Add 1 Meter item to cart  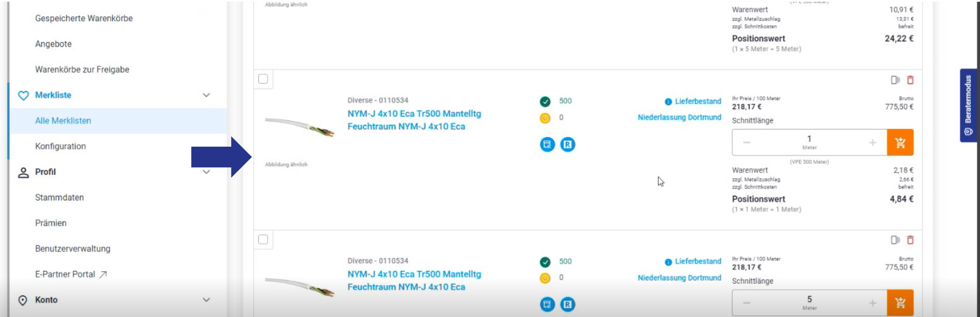pyautogui.click(x=900, y=142)
